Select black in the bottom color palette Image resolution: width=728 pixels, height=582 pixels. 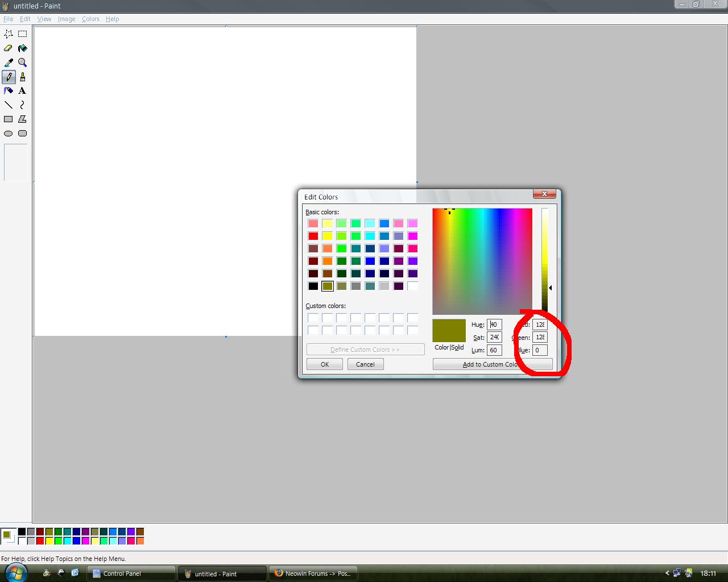[22, 532]
